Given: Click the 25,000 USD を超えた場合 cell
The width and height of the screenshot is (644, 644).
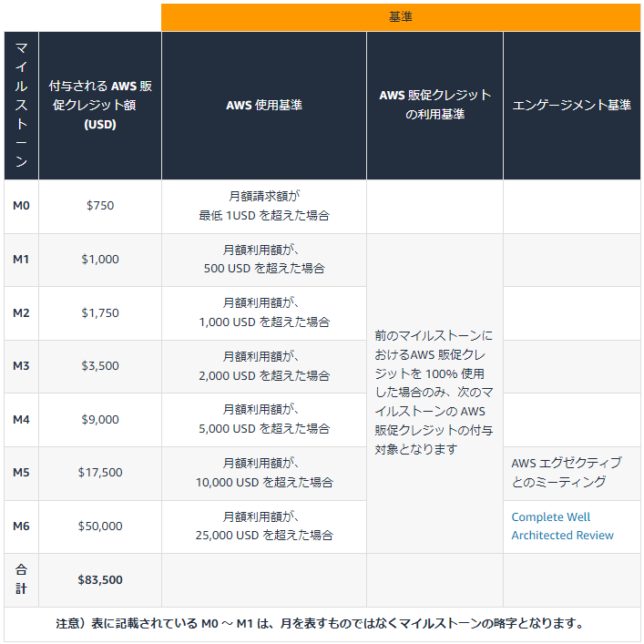Looking at the screenshot, I should pyautogui.click(x=264, y=526).
